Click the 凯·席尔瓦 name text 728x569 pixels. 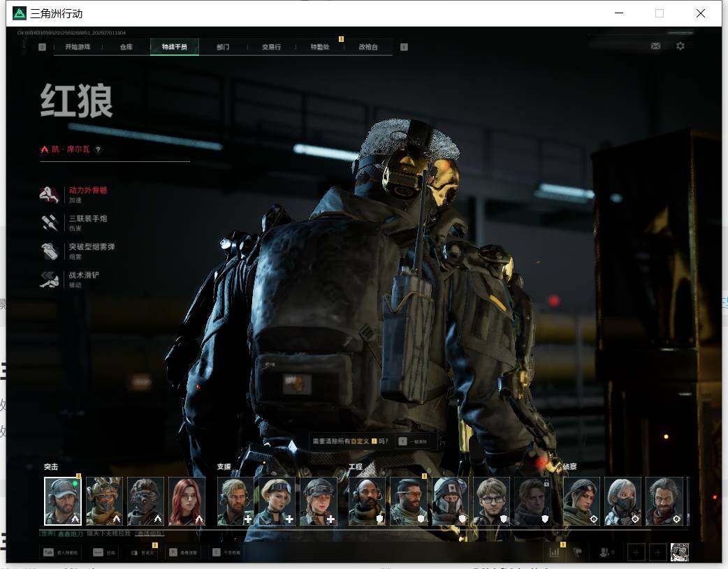coord(71,149)
